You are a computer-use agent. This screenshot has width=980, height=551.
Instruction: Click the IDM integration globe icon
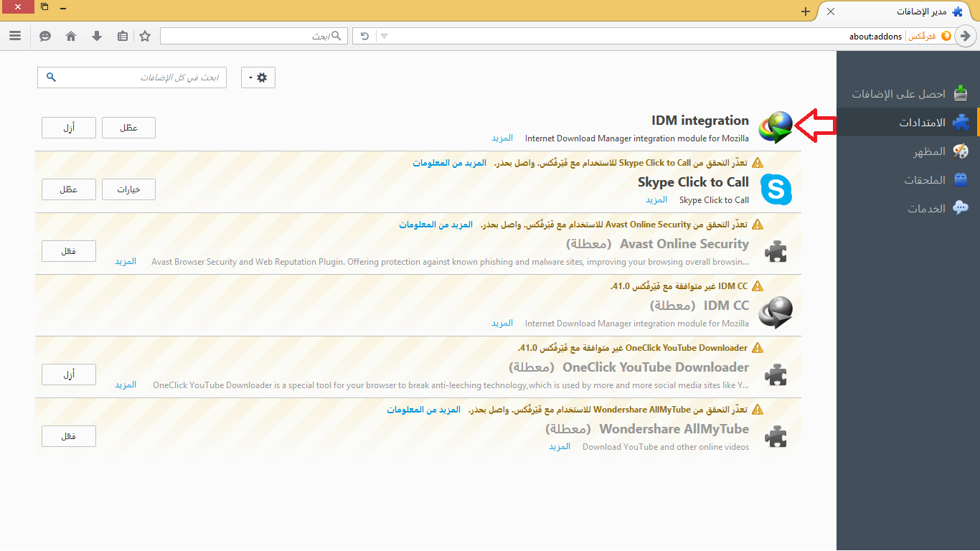776,128
